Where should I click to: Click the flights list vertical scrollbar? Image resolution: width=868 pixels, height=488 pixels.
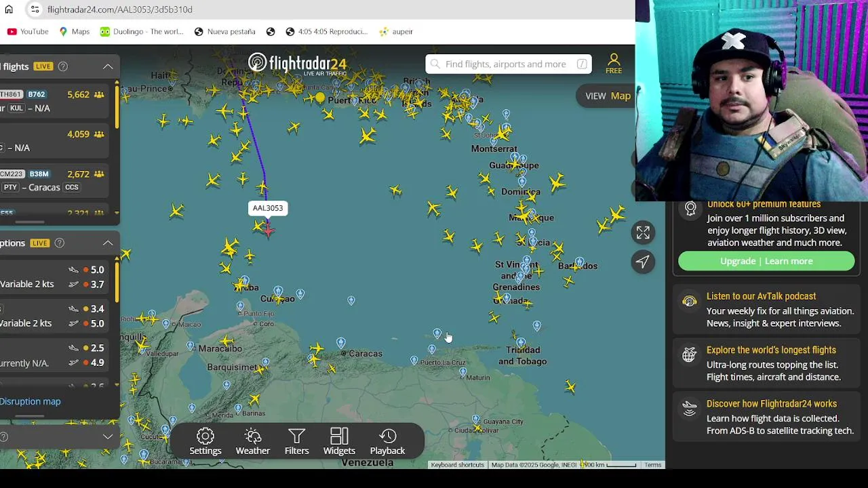click(x=117, y=105)
